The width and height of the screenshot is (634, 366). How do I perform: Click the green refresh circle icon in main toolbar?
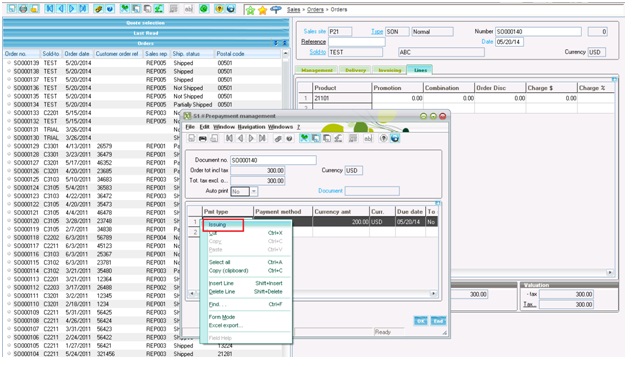[x=204, y=8]
